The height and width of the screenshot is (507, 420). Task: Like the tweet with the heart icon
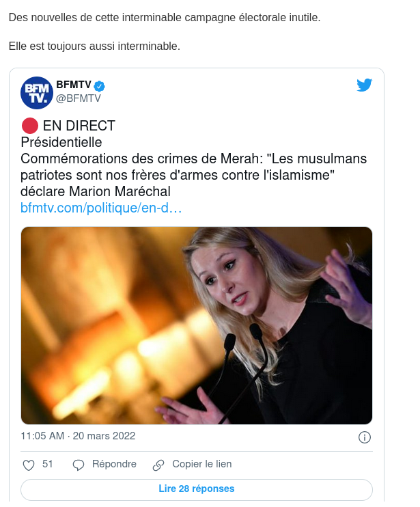click(x=29, y=465)
